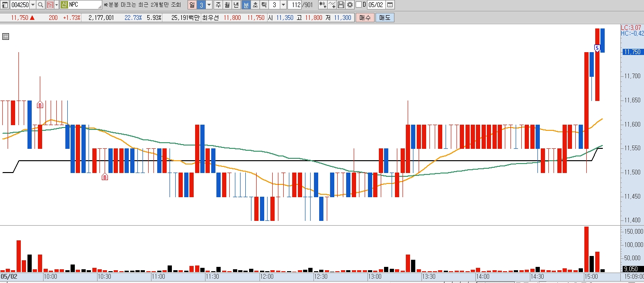The image size is (644, 283).
Task: Click the grid table icon on the chart
Action: point(6,37)
